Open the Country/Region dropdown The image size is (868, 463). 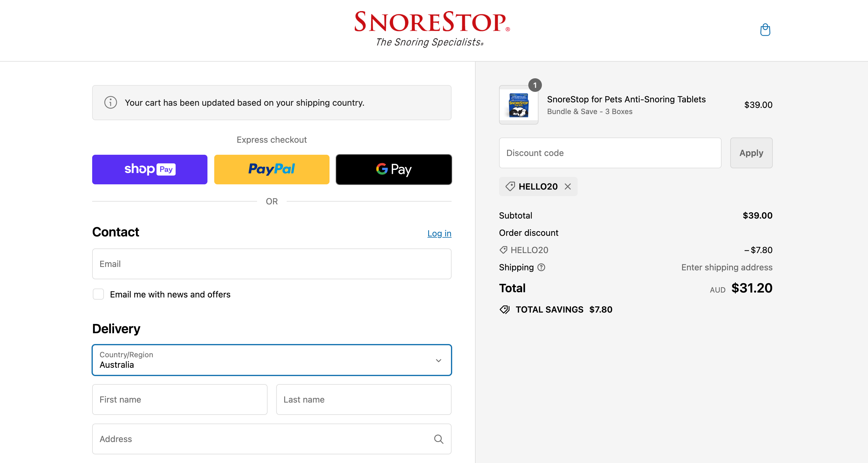[272, 360]
